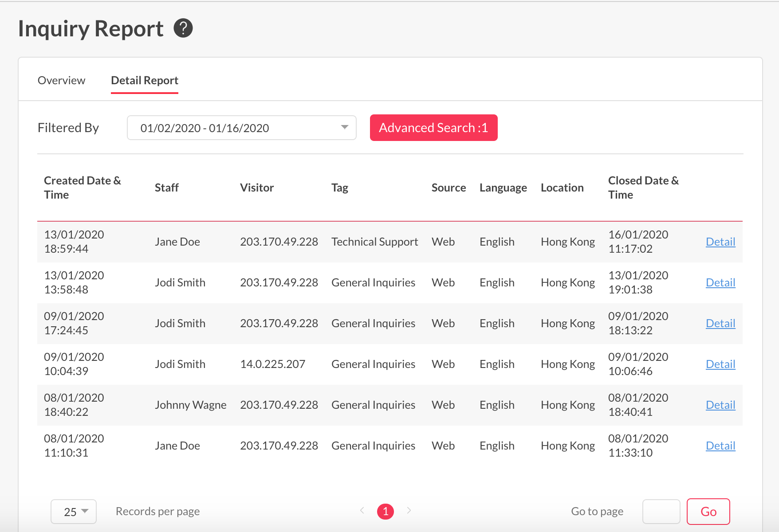The width and height of the screenshot is (779, 532).
Task: Click the Advanced Search button
Action: [x=434, y=128]
